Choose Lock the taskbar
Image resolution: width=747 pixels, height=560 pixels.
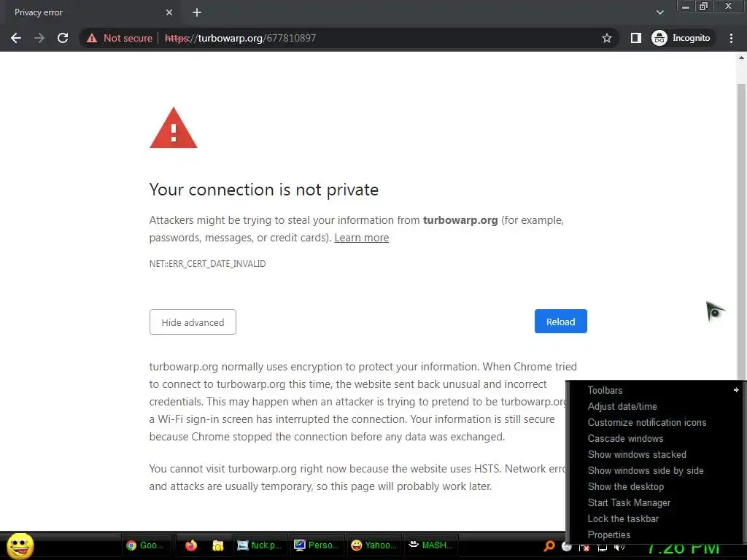pos(623,518)
